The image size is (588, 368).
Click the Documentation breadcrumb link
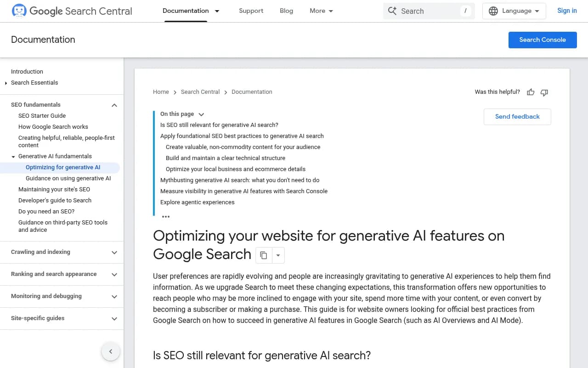coord(252,92)
